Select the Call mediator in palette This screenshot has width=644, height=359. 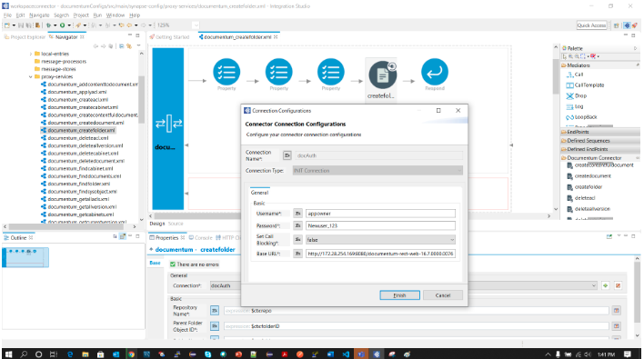(575, 75)
